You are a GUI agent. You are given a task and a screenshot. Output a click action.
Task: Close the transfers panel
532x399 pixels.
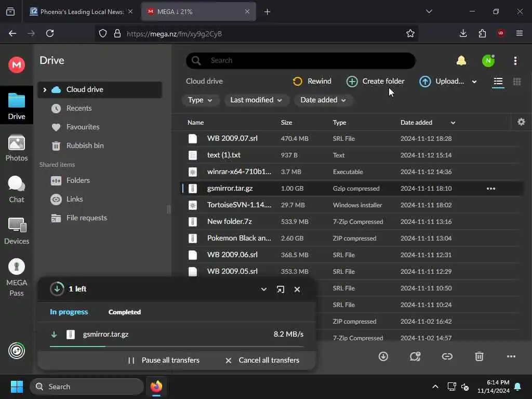coord(297,289)
